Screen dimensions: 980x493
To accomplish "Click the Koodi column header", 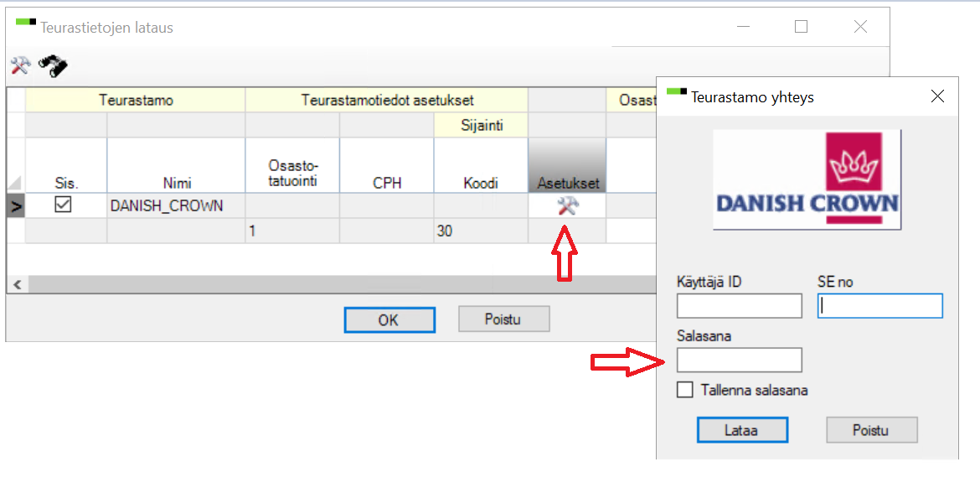I will [x=481, y=165].
